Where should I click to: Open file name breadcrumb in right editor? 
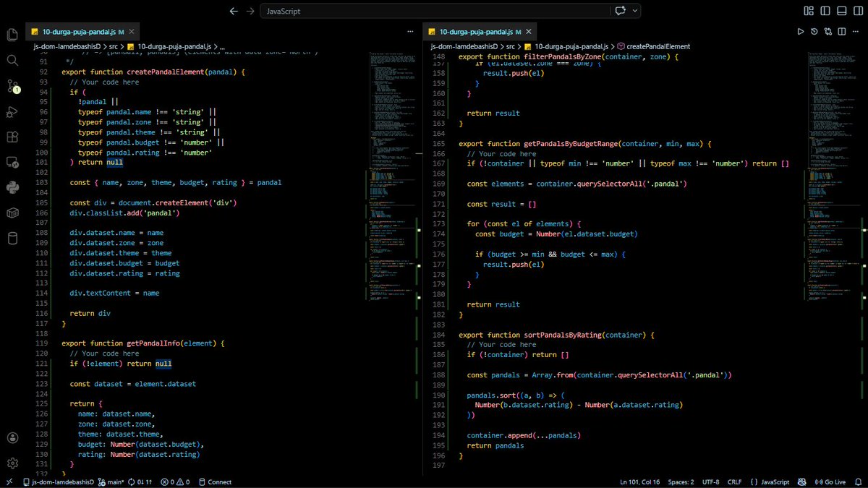point(566,46)
